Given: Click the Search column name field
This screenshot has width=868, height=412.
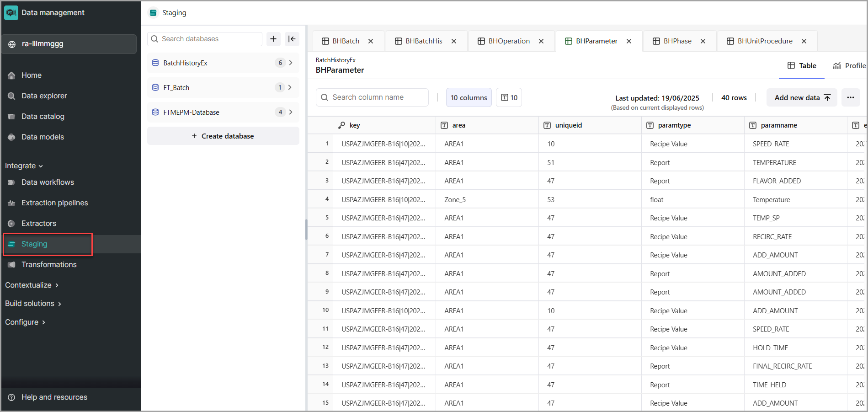Looking at the screenshot, I should click(373, 97).
